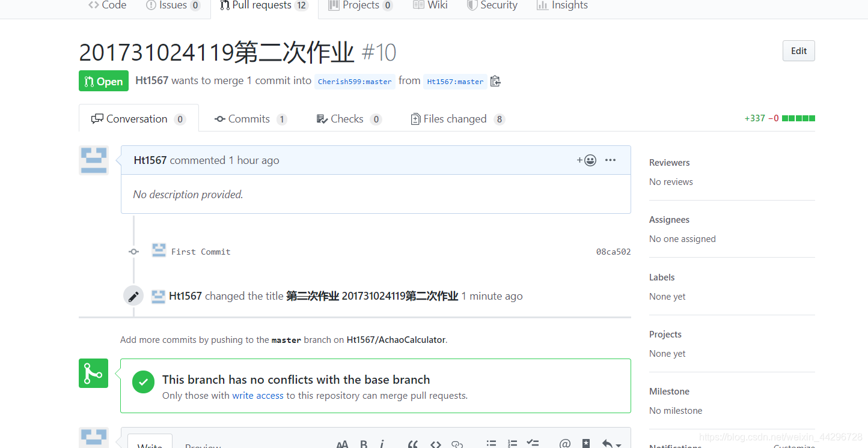Insert a link in the comment editor
This screenshot has height=448, width=868.
pos(457,443)
